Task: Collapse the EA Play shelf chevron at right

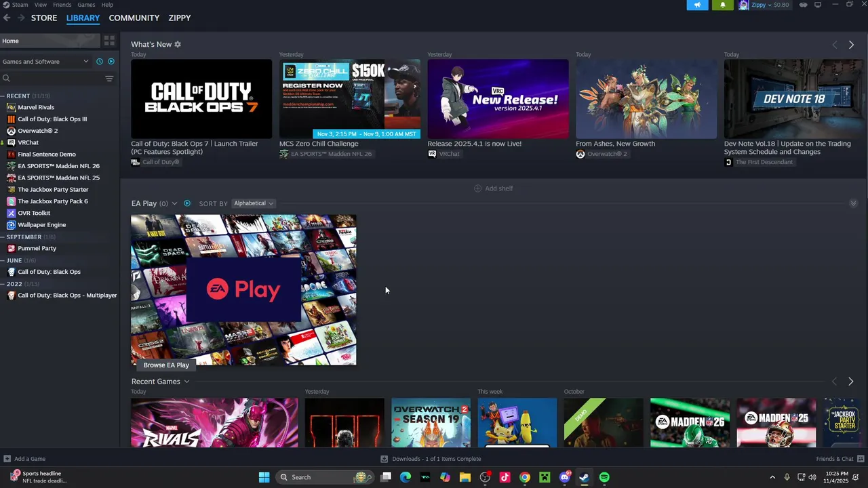Action: [x=853, y=203]
